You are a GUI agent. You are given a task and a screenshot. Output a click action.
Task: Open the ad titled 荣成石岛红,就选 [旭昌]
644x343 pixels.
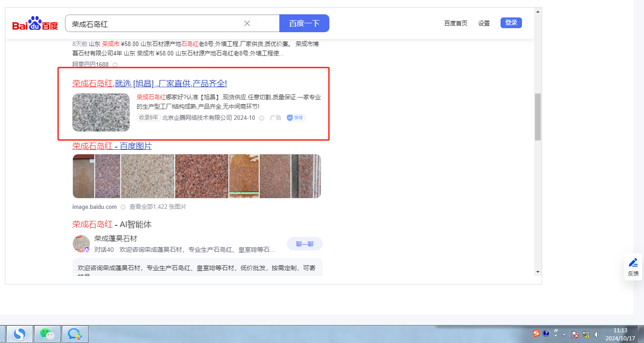coord(150,83)
